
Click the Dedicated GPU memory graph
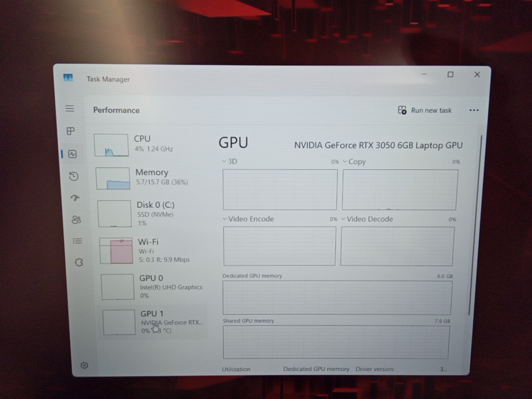coord(337,298)
